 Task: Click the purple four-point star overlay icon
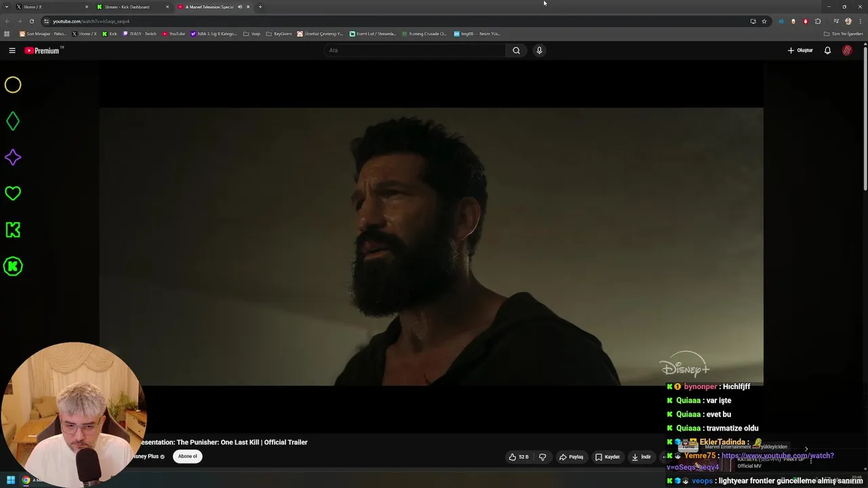point(13,157)
